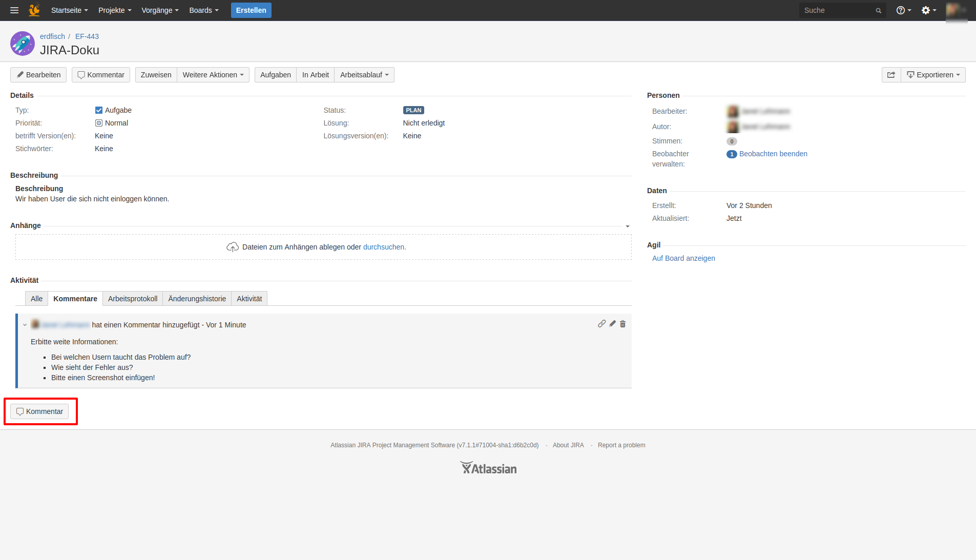Click the JIRA-Doku issue title
The height and width of the screenshot is (560, 976).
tap(70, 50)
